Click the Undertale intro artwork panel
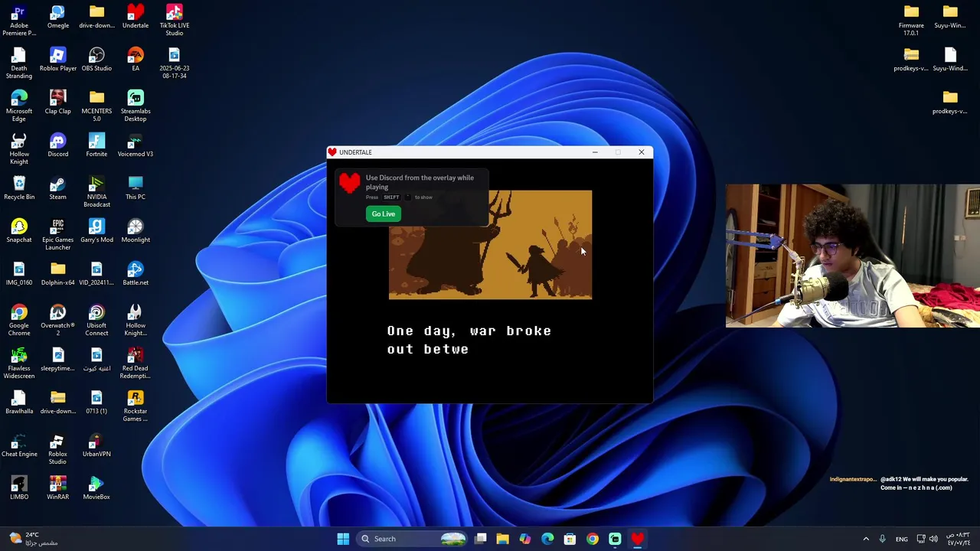 [x=490, y=244]
